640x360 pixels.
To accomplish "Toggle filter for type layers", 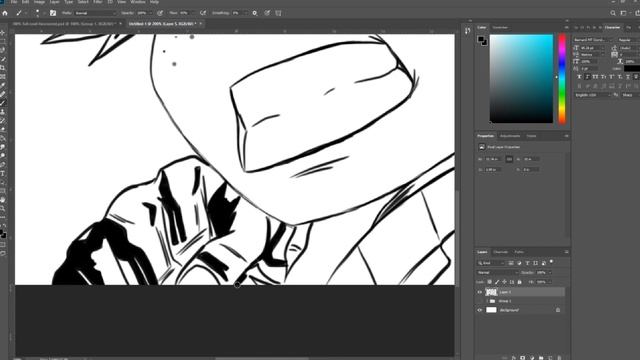I will pyautogui.click(x=527, y=263).
